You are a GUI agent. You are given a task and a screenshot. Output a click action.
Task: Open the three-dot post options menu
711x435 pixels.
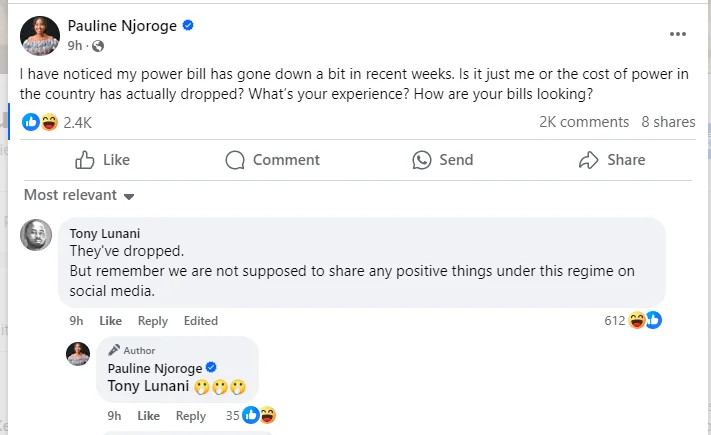coord(678,33)
